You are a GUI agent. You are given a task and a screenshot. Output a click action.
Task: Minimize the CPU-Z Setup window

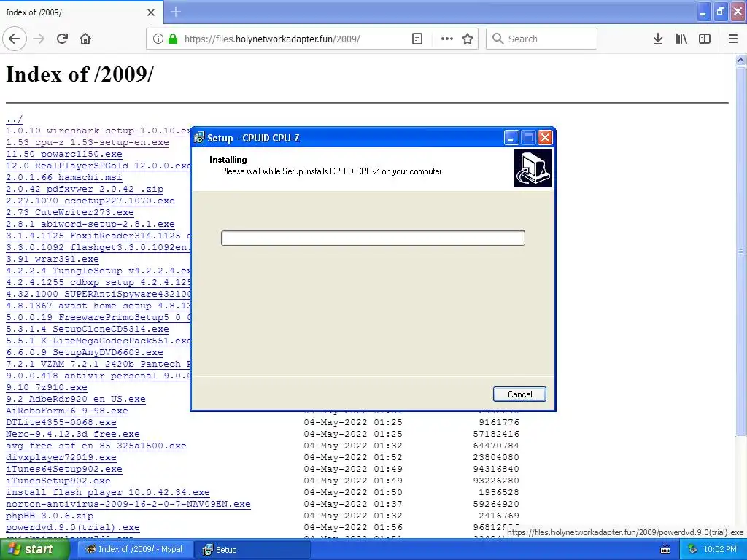pos(511,138)
